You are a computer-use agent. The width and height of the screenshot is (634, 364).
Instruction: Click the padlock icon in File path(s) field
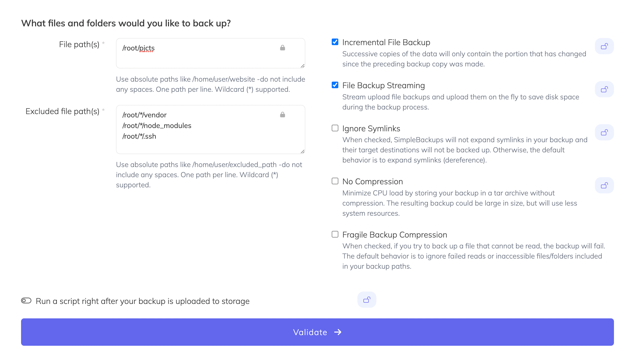coord(282,48)
